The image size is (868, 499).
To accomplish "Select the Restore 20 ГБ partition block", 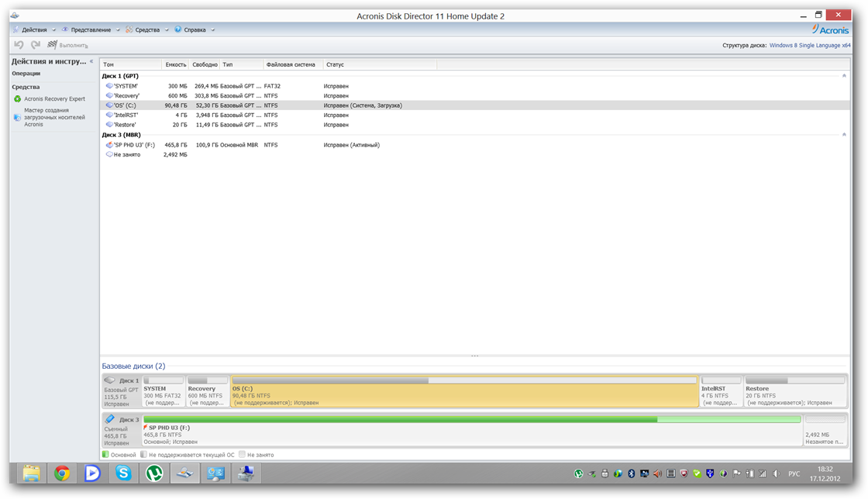I will coord(795,391).
